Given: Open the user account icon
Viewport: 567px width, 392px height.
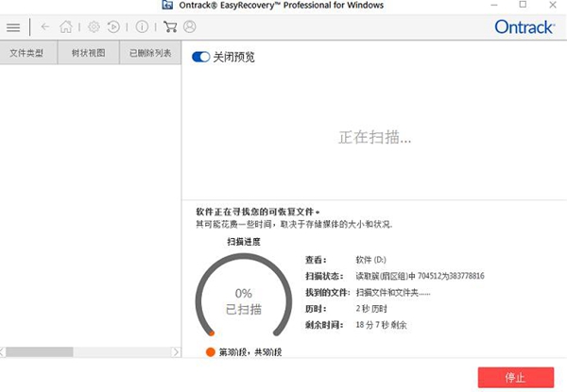Looking at the screenshot, I should 190,27.
